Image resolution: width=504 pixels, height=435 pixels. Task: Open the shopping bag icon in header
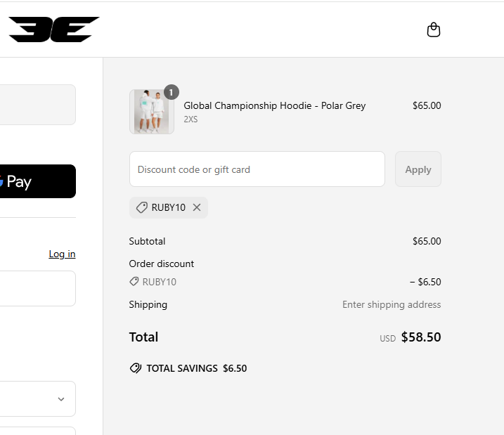[x=434, y=30]
